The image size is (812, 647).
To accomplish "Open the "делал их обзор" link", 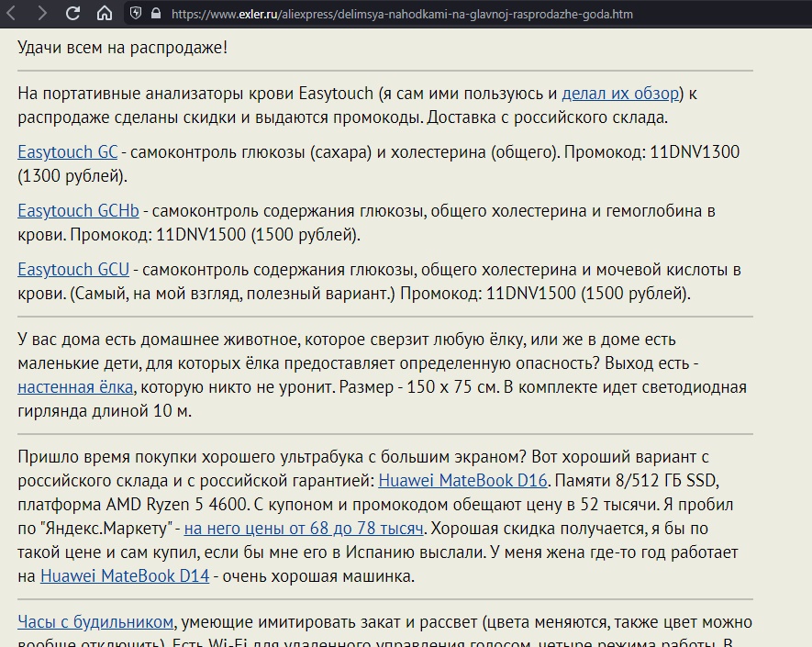I will pyautogui.click(x=620, y=94).
